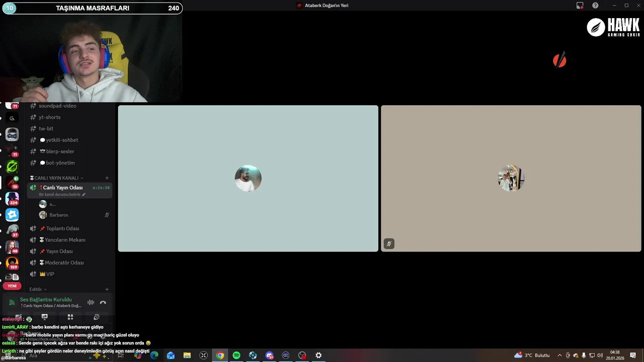644x362 pixels.
Task: Open the black G logo server icon
Action: (x=12, y=119)
